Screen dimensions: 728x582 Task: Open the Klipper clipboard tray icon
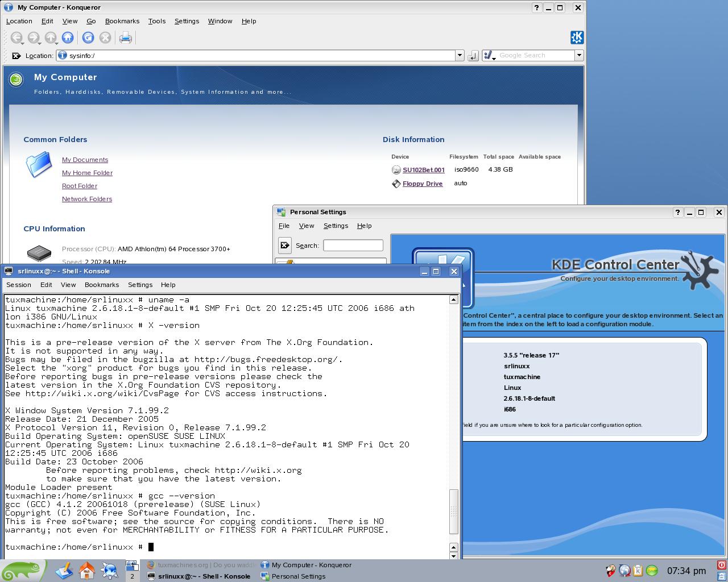coord(638,571)
